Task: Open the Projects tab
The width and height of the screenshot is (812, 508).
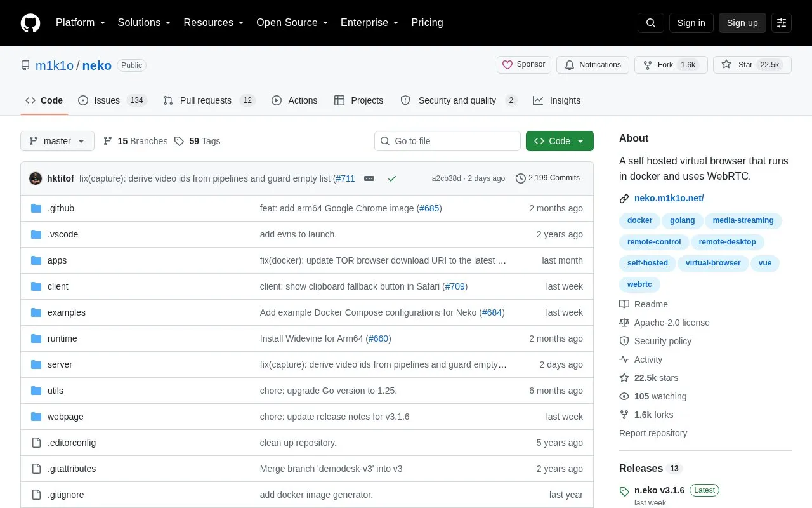Action: (x=358, y=100)
